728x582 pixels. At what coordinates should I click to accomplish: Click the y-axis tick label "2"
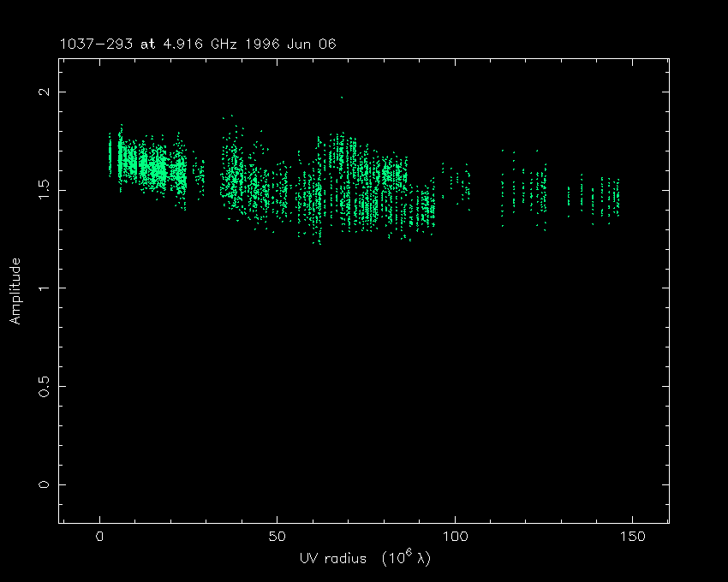pyautogui.click(x=48, y=92)
